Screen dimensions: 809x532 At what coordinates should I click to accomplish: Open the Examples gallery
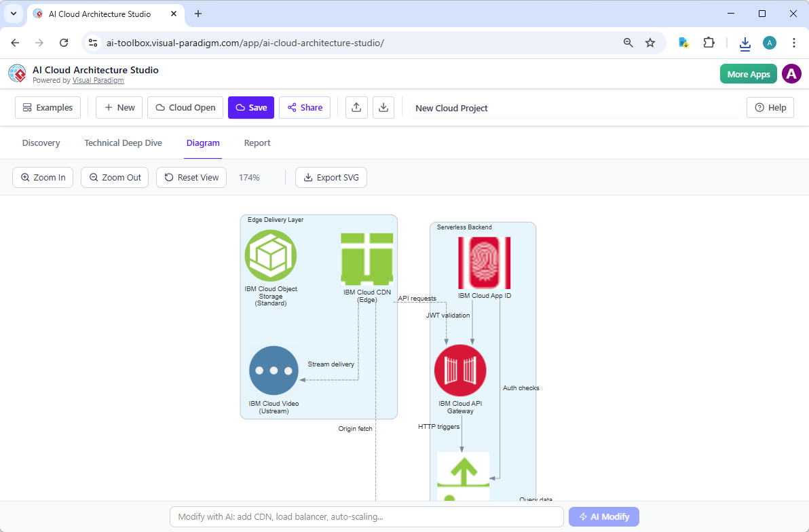[48, 107]
